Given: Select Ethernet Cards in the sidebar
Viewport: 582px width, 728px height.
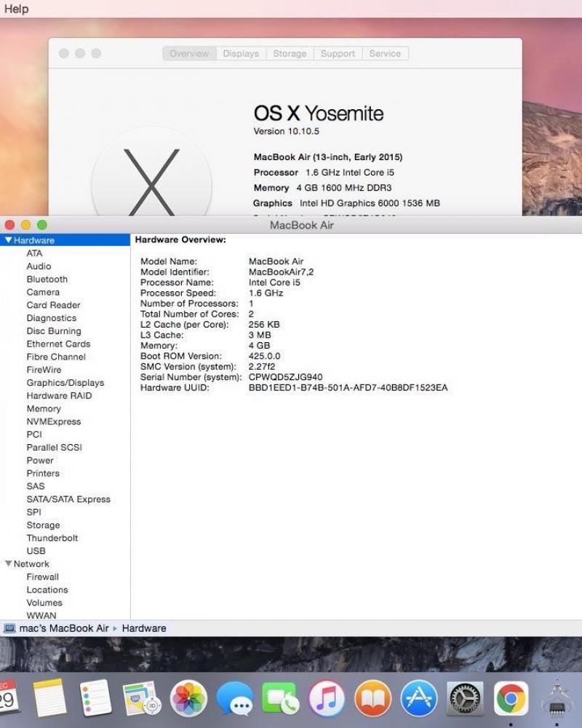Looking at the screenshot, I should (58, 344).
